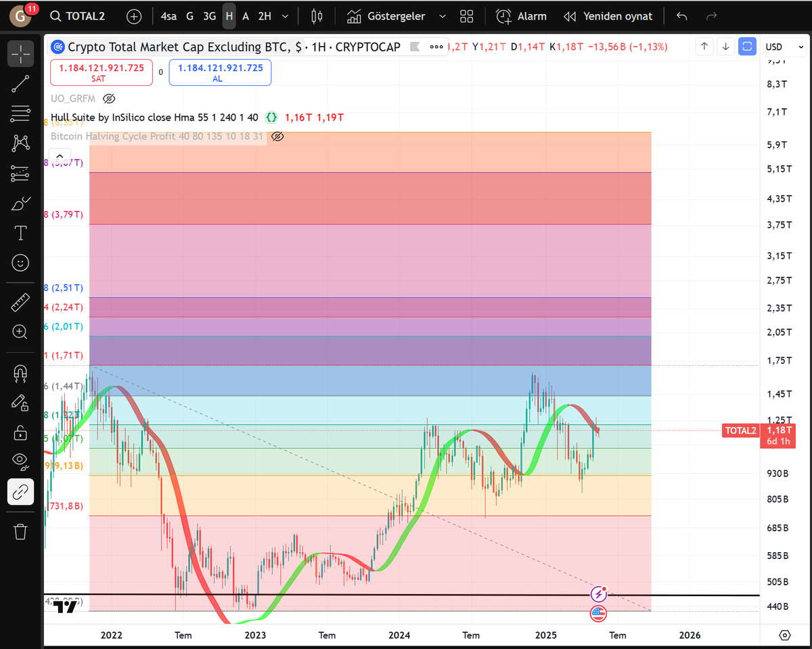The image size is (812, 649).
Task: Select the H weekly timeframe
Action: tap(229, 16)
